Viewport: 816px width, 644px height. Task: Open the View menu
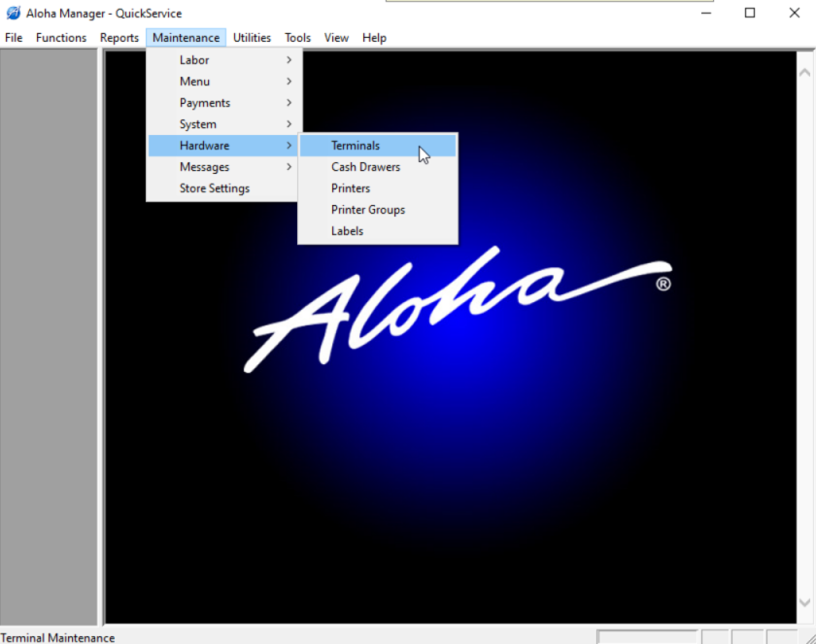[336, 38]
